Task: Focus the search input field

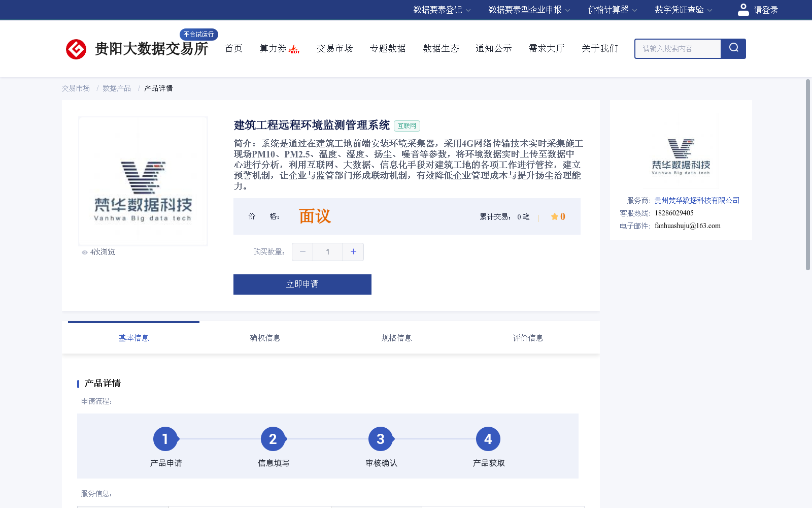Action: pyautogui.click(x=678, y=49)
